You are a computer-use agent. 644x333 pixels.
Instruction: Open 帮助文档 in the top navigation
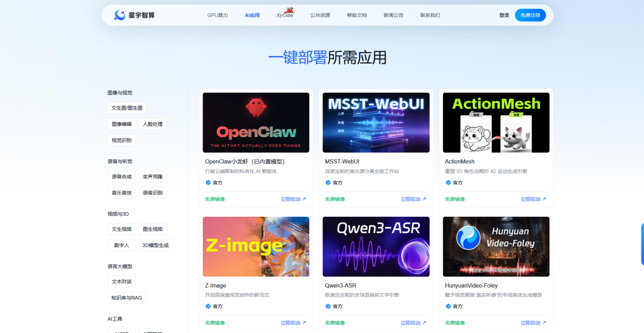coord(357,15)
